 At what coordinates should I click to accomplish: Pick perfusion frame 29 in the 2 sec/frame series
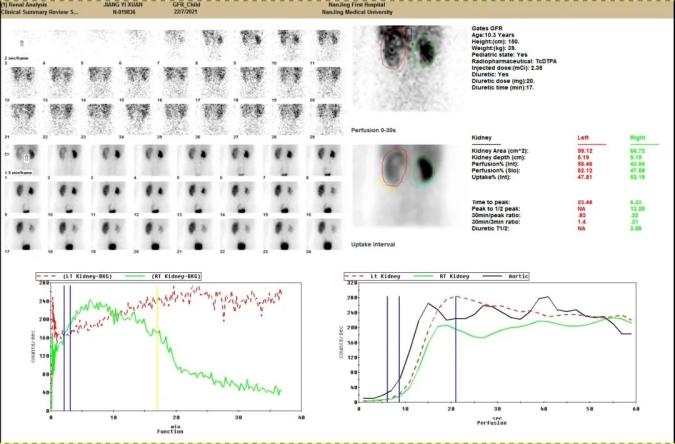click(x=328, y=119)
